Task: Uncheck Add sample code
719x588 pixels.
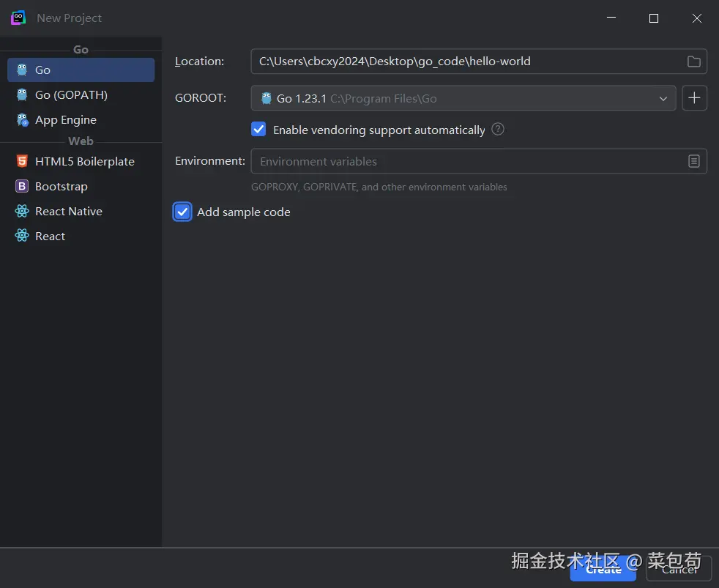Action: click(182, 212)
